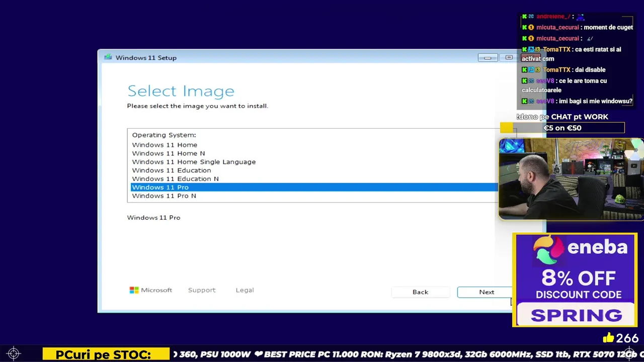Viewport: 644px width, 362px height.
Task: Select Windows 11 Home from the list
Action: 165,145
